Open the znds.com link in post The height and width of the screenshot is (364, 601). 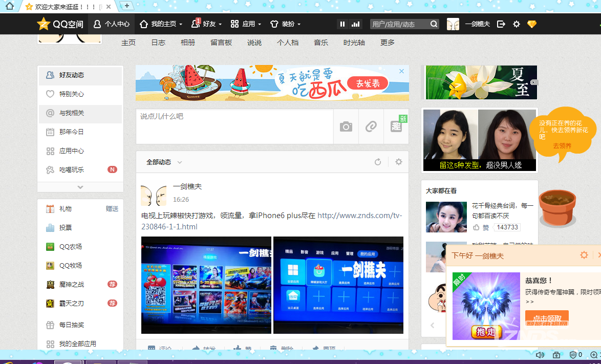point(272,221)
